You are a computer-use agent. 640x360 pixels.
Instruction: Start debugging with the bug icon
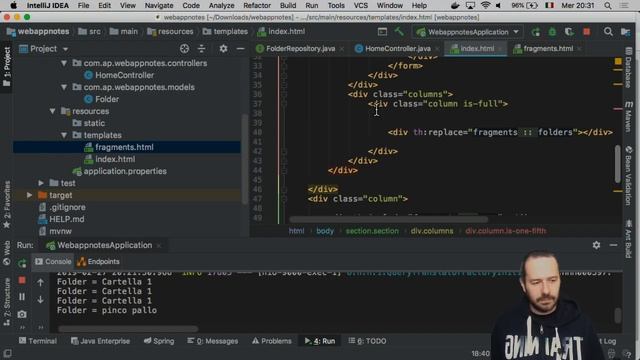pyautogui.click(x=552, y=32)
